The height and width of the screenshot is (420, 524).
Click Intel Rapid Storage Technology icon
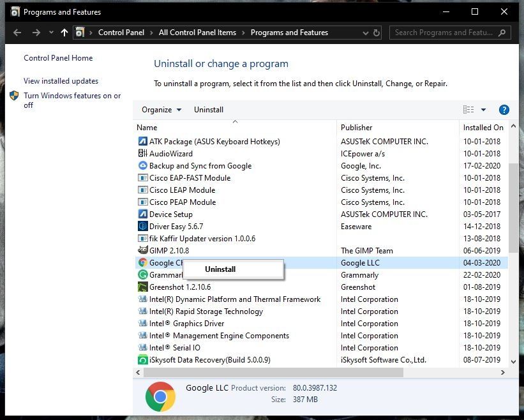143,311
